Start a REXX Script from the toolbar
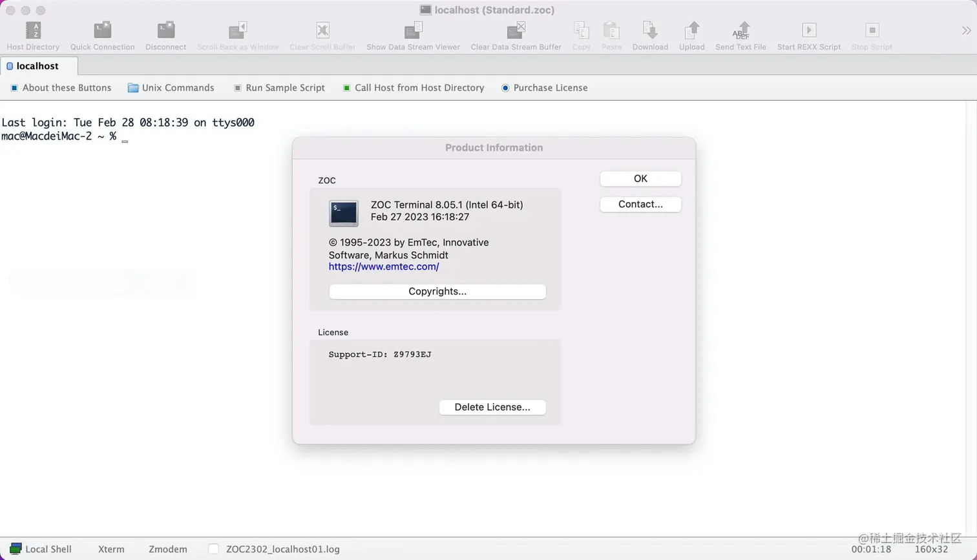 (x=808, y=30)
